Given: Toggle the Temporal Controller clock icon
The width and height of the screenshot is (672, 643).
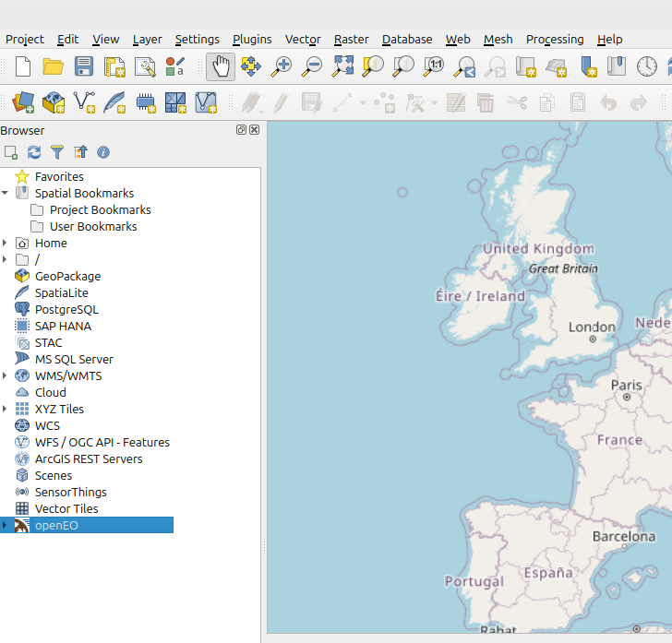Looking at the screenshot, I should pyautogui.click(x=647, y=66).
